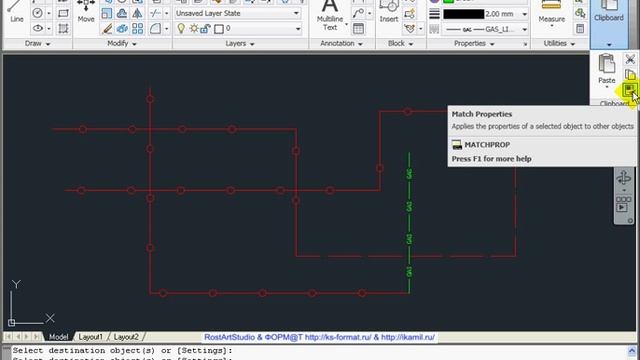Toggle layer lock padlock icon
Screen dimensions: 640x360
tap(205, 29)
